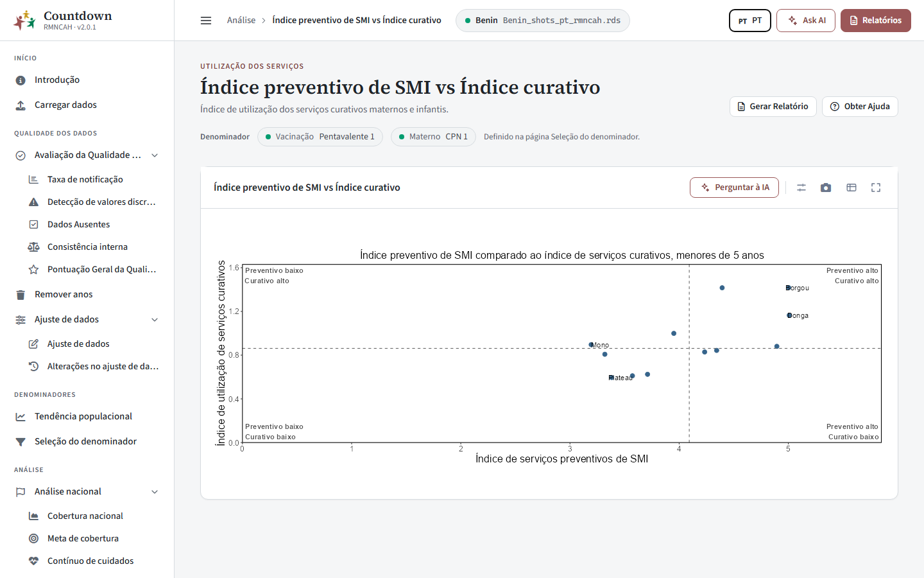Click the Borgou data point label
924x578 pixels.
point(798,288)
